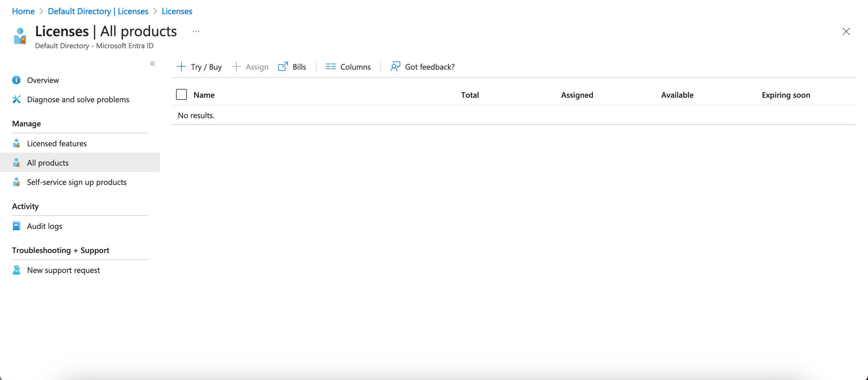This screenshot has width=868, height=380.
Task: Click the Diagnose and solve problems wrench icon
Action: pyautogui.click(x=16, y=99)
